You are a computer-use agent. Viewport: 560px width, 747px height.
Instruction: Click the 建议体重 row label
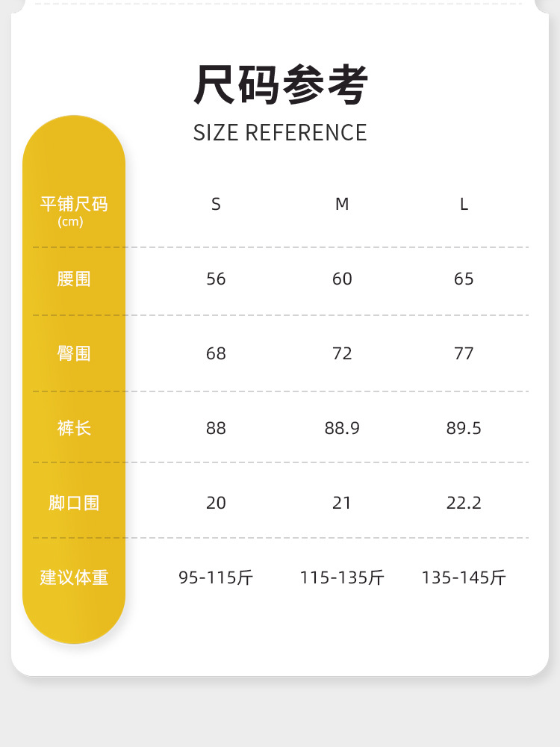click(x=73, y=577)
